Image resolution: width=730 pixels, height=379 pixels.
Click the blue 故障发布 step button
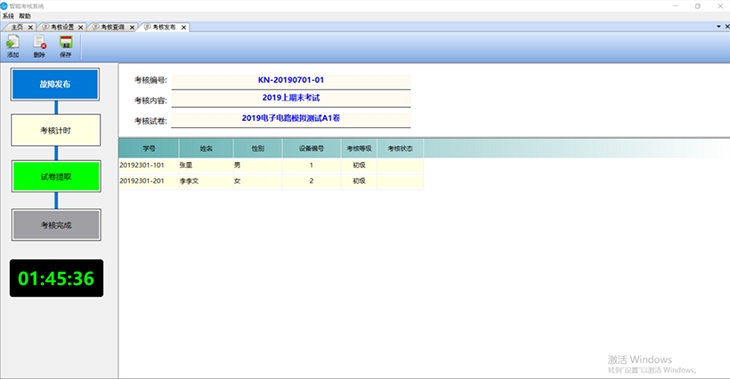55,84
